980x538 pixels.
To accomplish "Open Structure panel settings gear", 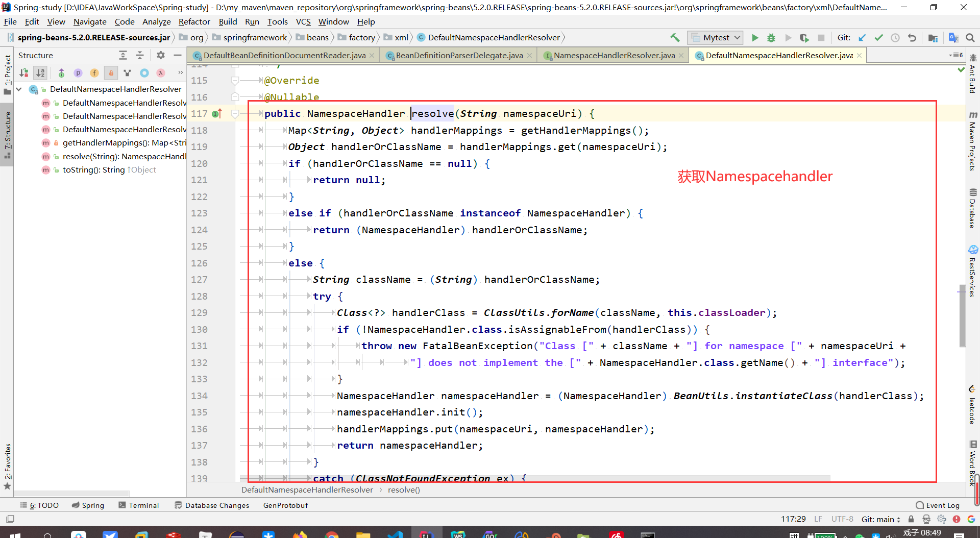I will click(x=160, y=55).
